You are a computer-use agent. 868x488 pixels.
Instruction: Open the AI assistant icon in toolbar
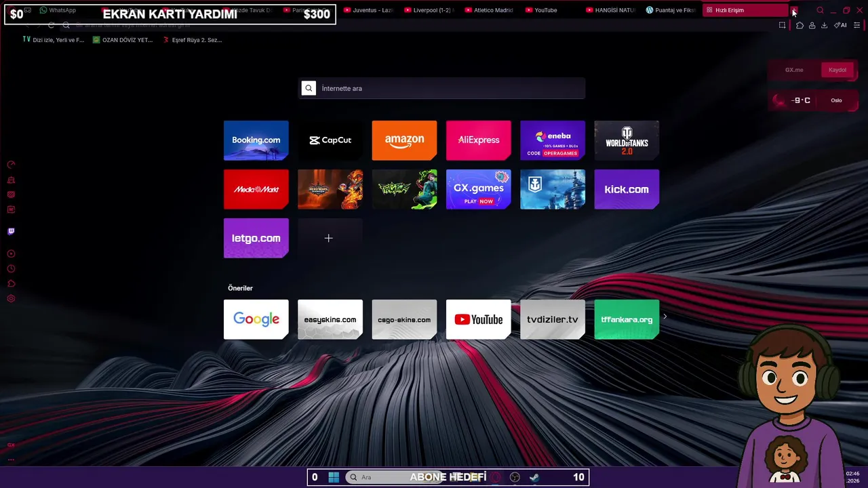coord(840,25)
